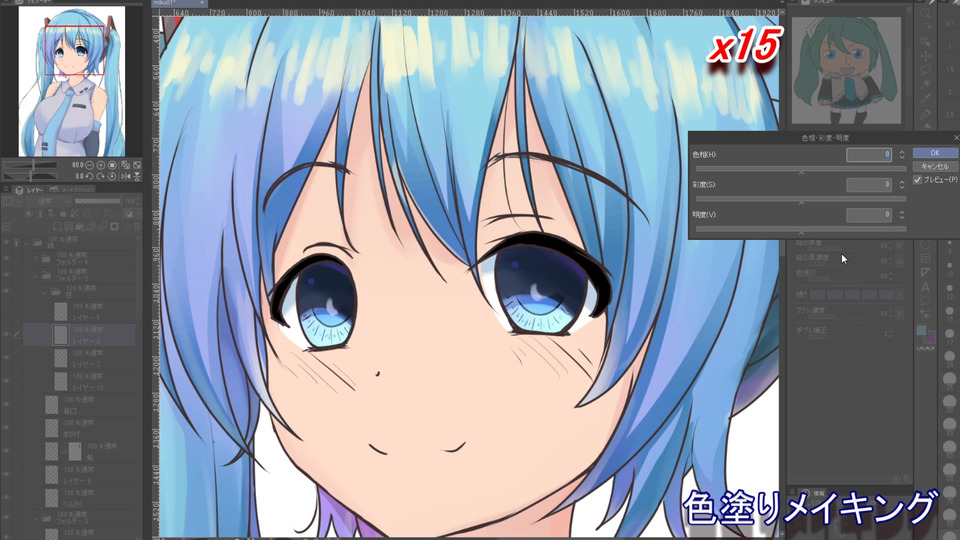
Task: Open the Layer panel menu icon
Action: (6, 189)
